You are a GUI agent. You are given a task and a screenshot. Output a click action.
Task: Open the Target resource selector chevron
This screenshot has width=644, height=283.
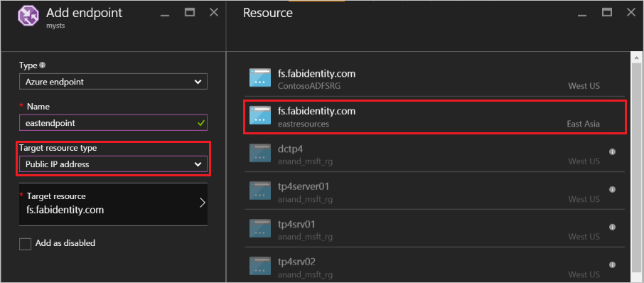[x=202, y=203]
